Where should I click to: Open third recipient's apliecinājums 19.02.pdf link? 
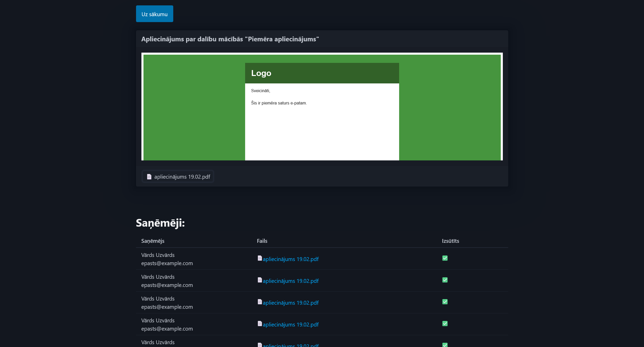pos(291,303)
